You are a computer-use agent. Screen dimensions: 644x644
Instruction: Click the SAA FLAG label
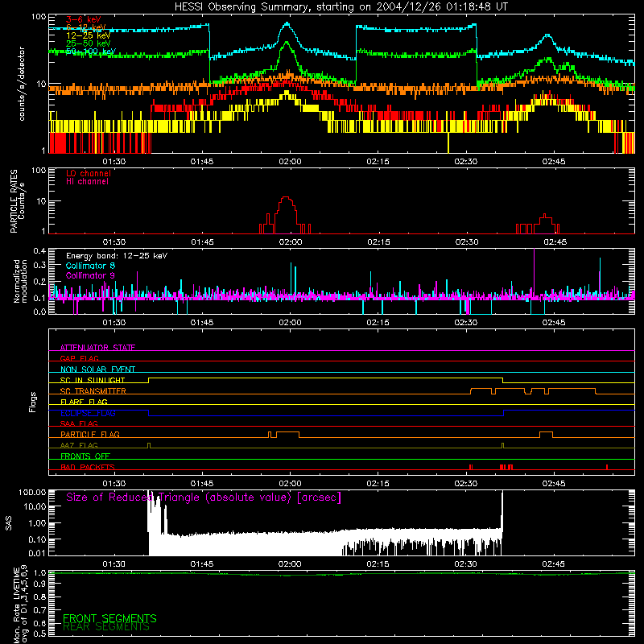(79, 423)
